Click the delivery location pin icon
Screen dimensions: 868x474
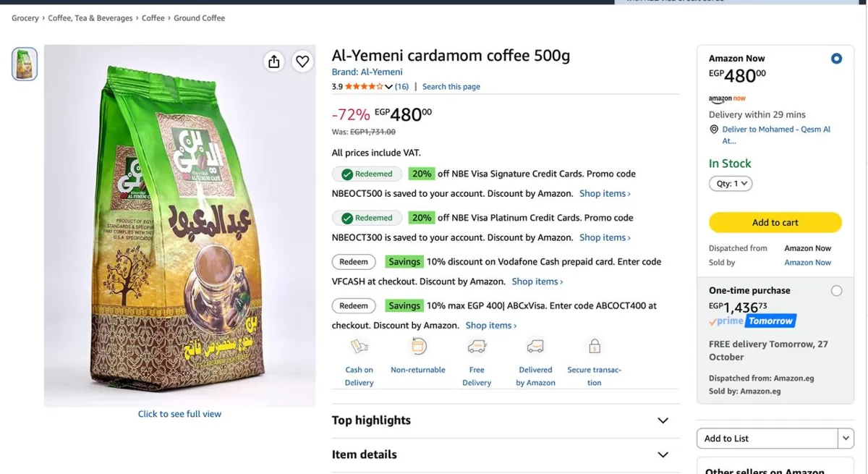point(714,130)
